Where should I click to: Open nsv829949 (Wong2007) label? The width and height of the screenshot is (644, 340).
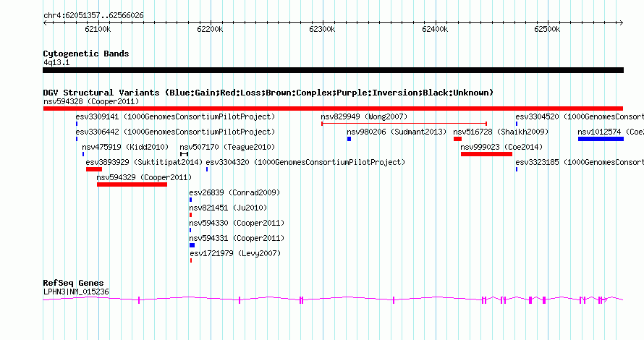point(364,116)
